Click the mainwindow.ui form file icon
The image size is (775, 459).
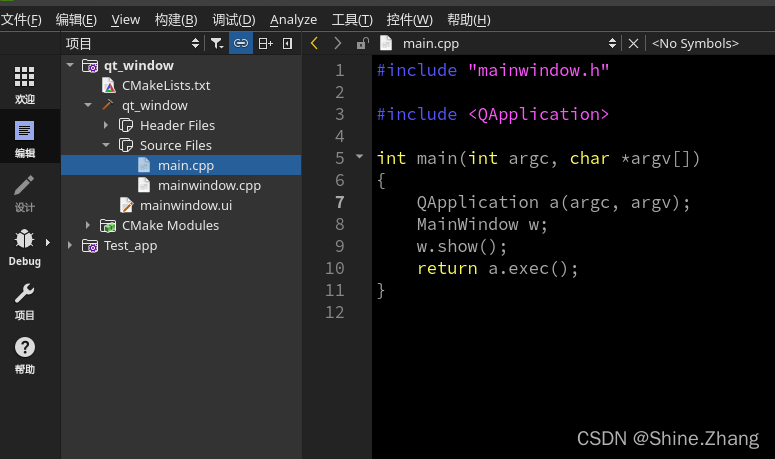click(126, 206)
